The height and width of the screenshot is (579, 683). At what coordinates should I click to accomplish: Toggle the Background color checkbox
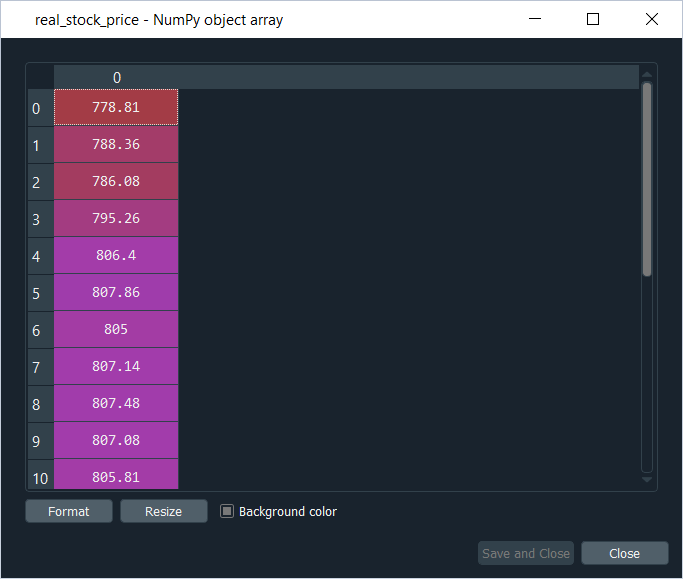[227, 511]
